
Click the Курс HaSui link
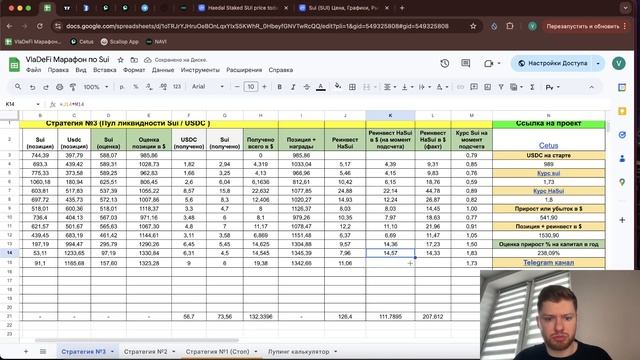(x=548, y=191)
